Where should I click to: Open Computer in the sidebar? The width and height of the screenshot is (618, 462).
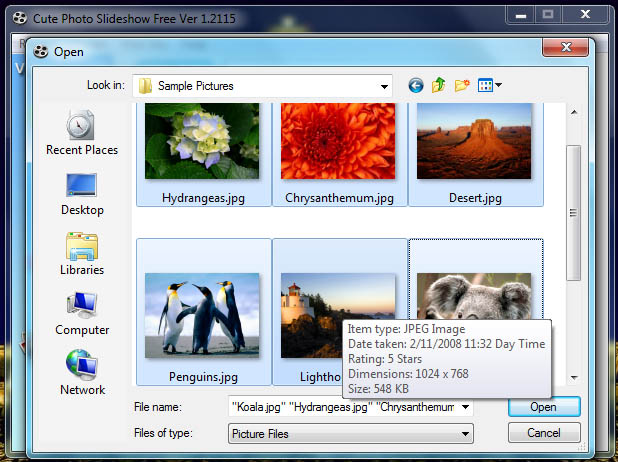pos(82,314)
